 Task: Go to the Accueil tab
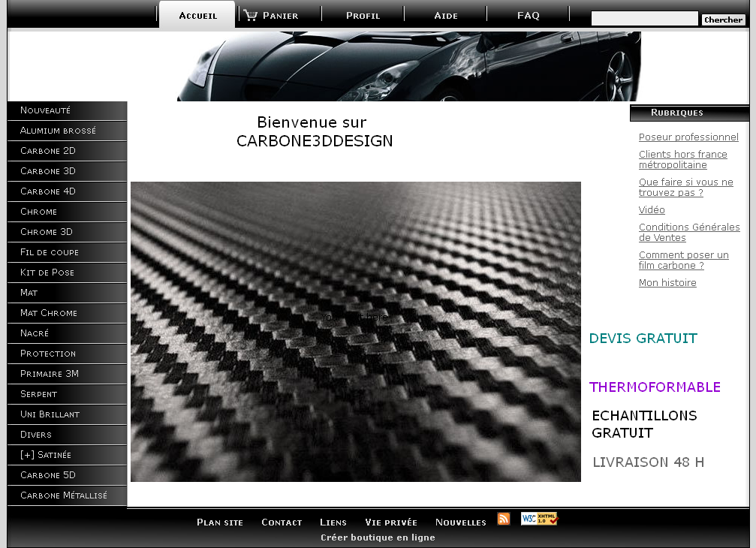point(197,15)
